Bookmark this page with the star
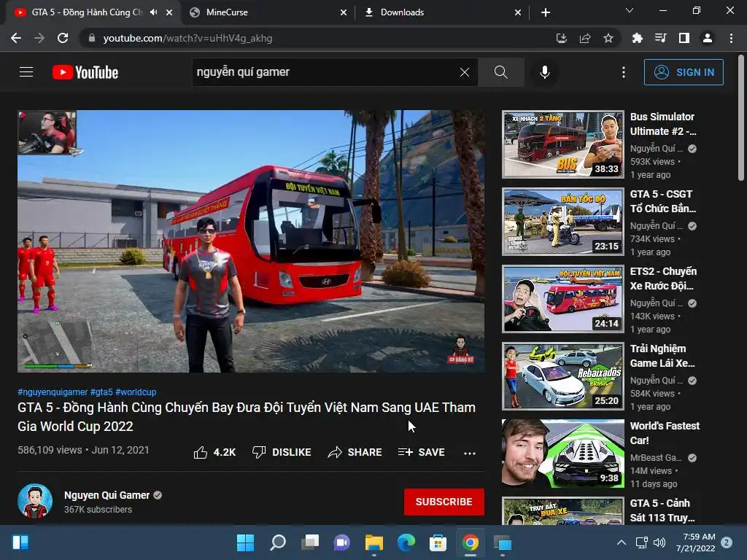Image resolution: width=747 pixels, height=560 pixels. pos(608,38)
